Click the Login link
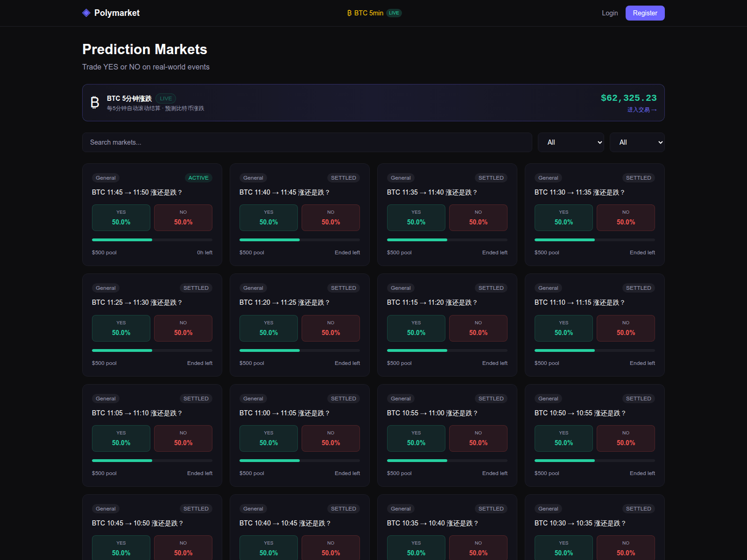This screenshot has width=747, height=560. [610, 13]
